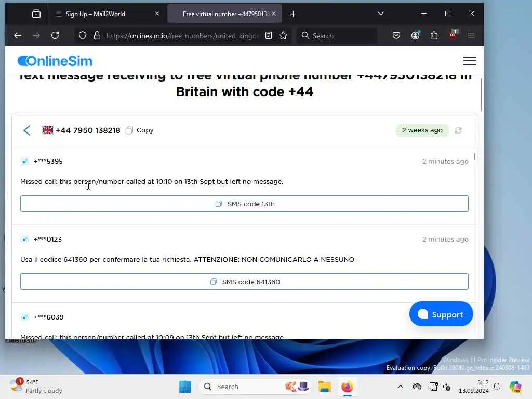The height and width of the screenshot is (399, 532).
Task: Switch to Sign Up – Mail2World tab
Action: 107,14
